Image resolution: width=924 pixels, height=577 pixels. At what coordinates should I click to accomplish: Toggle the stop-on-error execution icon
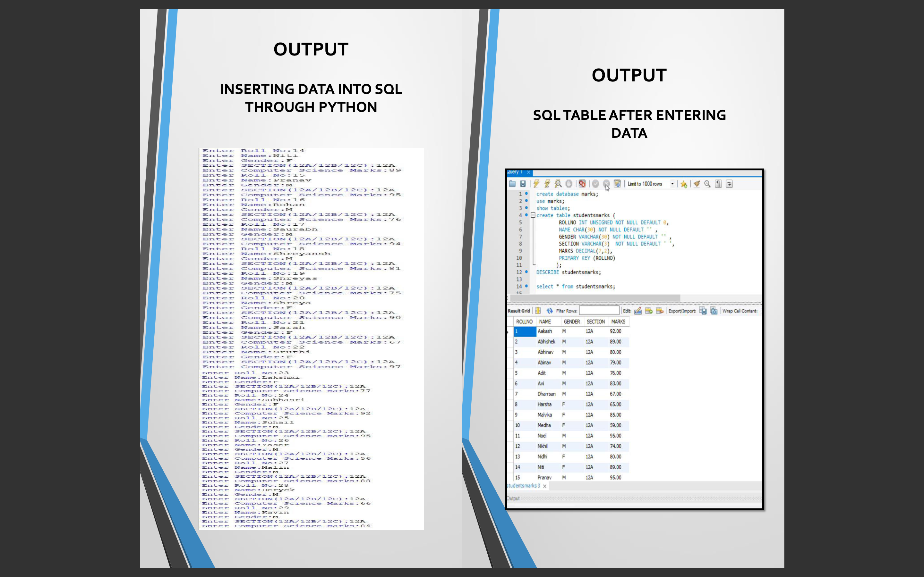click(x=582, y=184)
